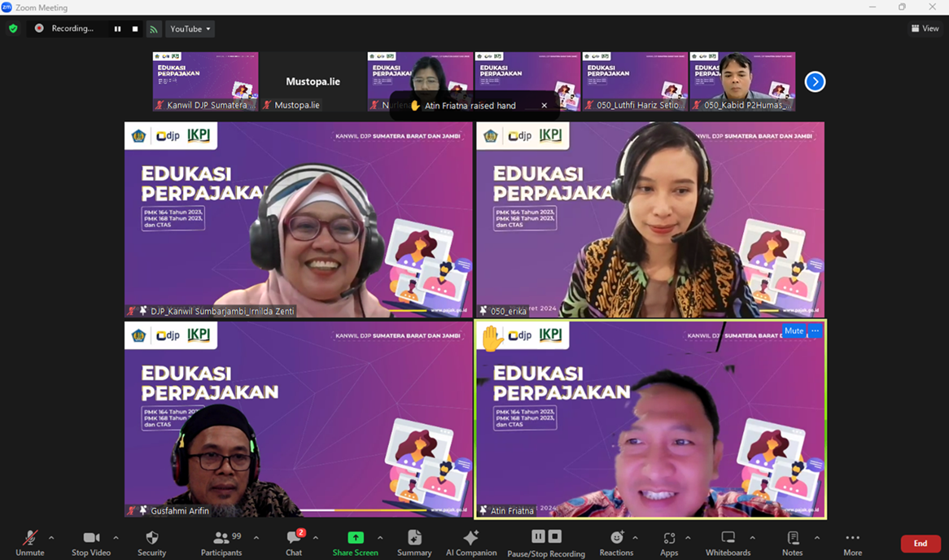Pause the recording in top bar
This screenshot has height=560, width=949.
(117, 28)
